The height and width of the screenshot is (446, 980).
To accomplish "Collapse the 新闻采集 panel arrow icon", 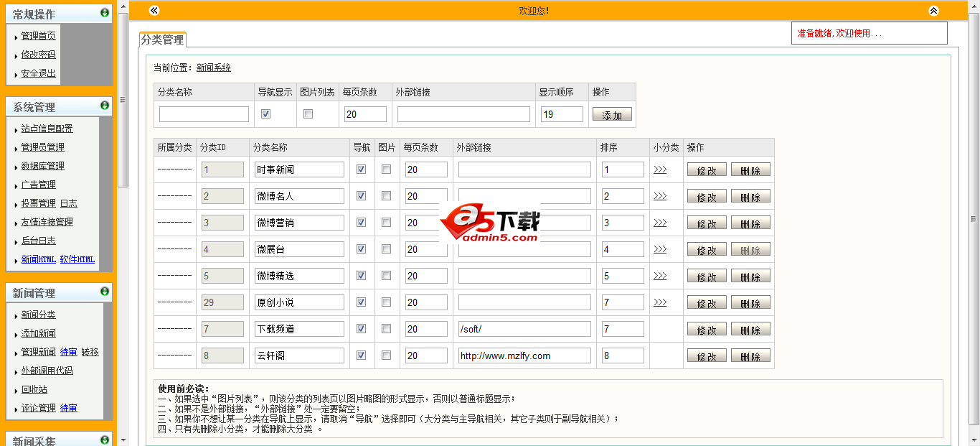I will pos(105,440).
